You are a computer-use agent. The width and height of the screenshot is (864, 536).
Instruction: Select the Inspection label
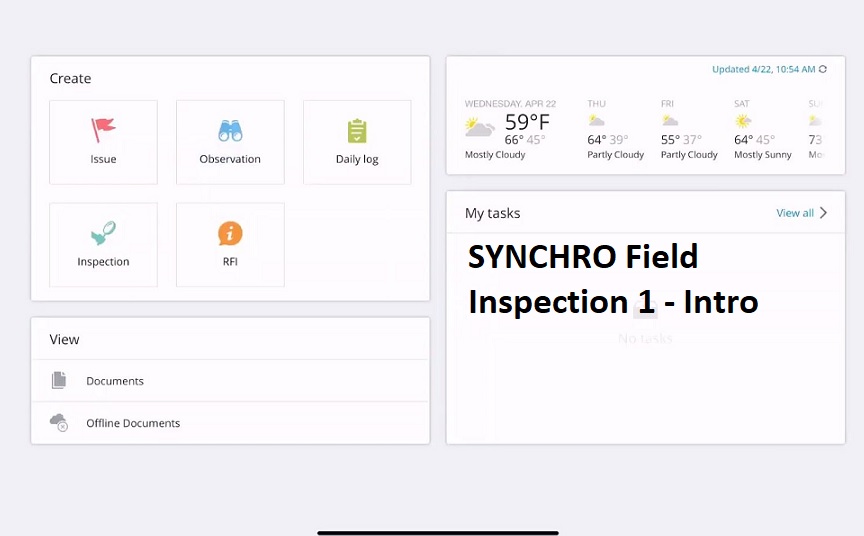click(x=103, y=262)
